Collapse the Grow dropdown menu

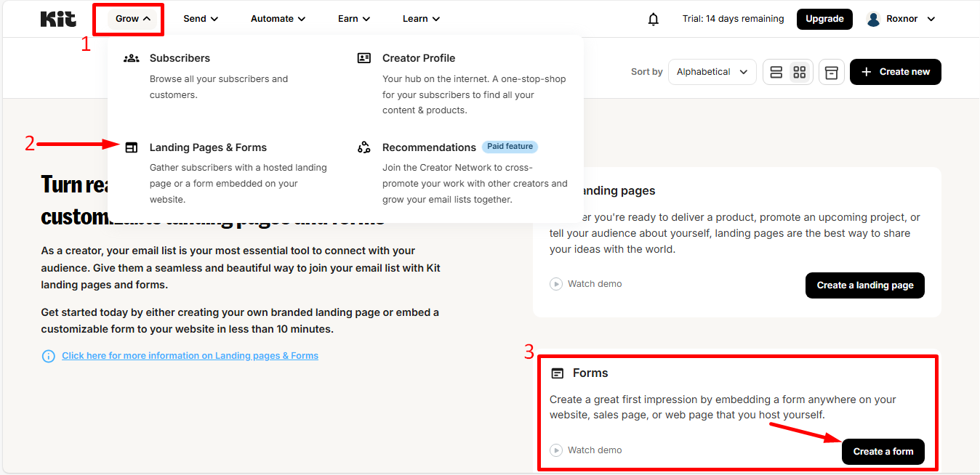click(133, 19)
